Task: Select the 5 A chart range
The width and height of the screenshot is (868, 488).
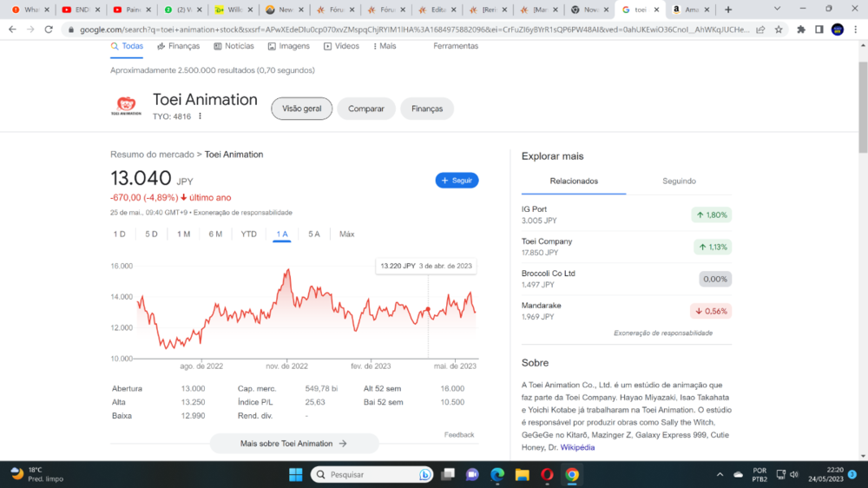Action: pos(314,234)
